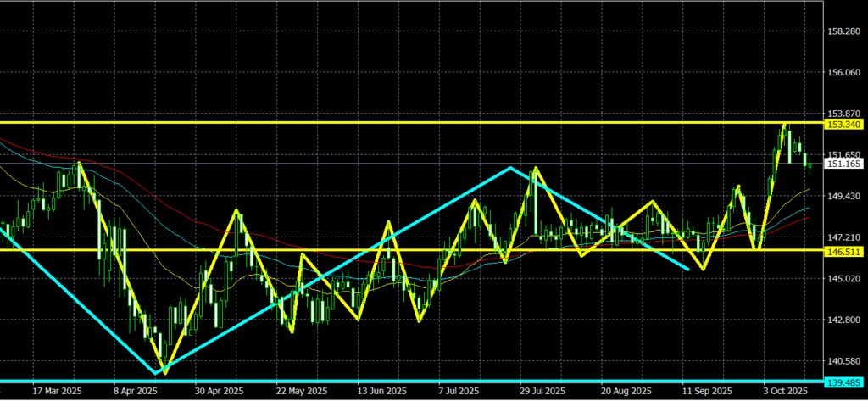This screenshot has height=401, width=868.
Task: Select the 151.165 current price label
Action: [843, 164]
